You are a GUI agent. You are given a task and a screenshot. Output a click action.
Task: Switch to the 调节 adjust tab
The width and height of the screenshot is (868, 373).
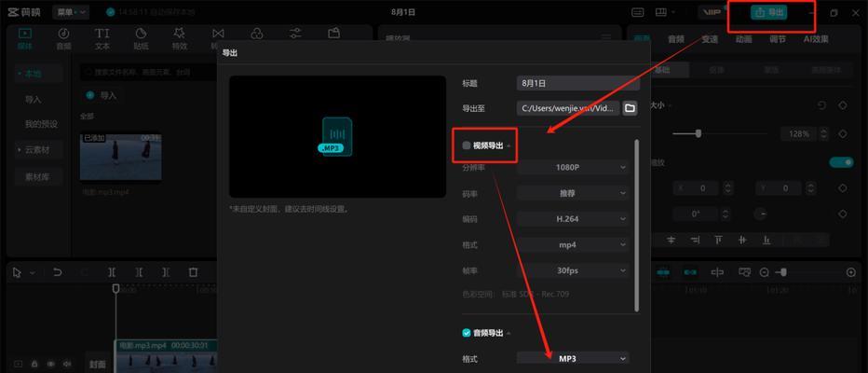pyautogui.click(x=778, y=39)
